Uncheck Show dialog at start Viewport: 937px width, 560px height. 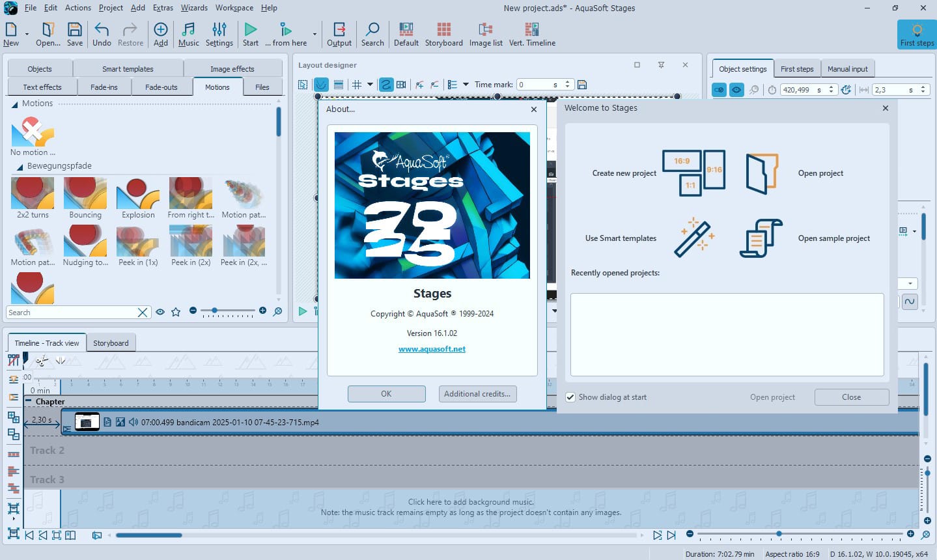pos(570,397)
